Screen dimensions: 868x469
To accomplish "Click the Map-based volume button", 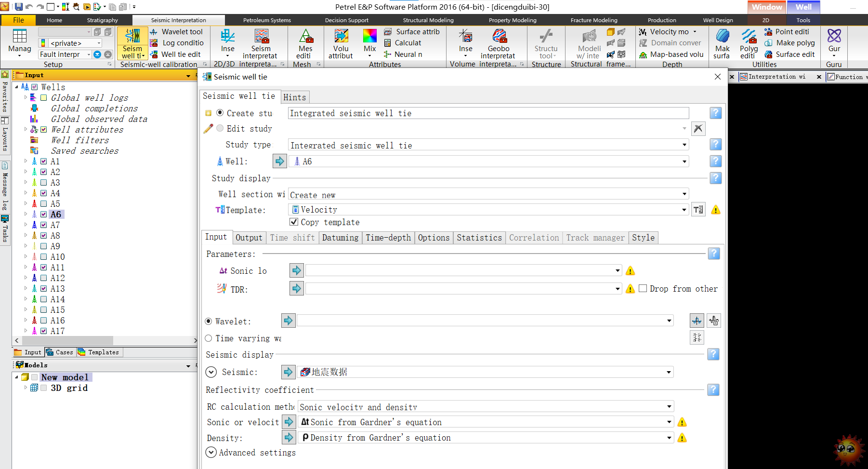I will (671, 54).
